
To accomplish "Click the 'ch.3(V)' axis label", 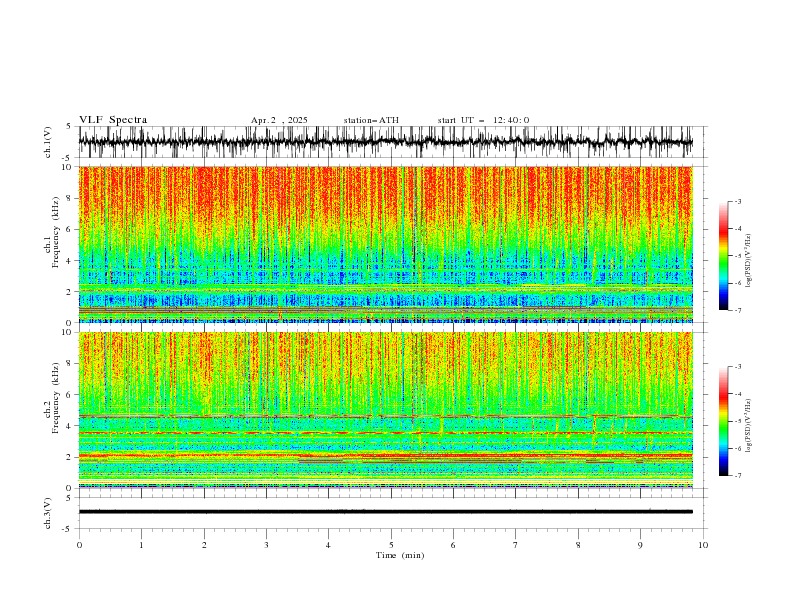I will click(x=48, y=513).
